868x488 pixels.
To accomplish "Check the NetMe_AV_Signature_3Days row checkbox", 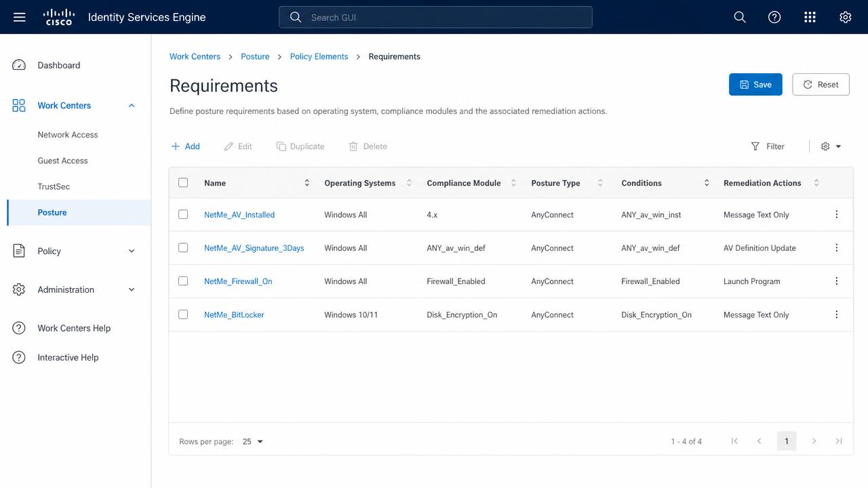I will (183, 248).
